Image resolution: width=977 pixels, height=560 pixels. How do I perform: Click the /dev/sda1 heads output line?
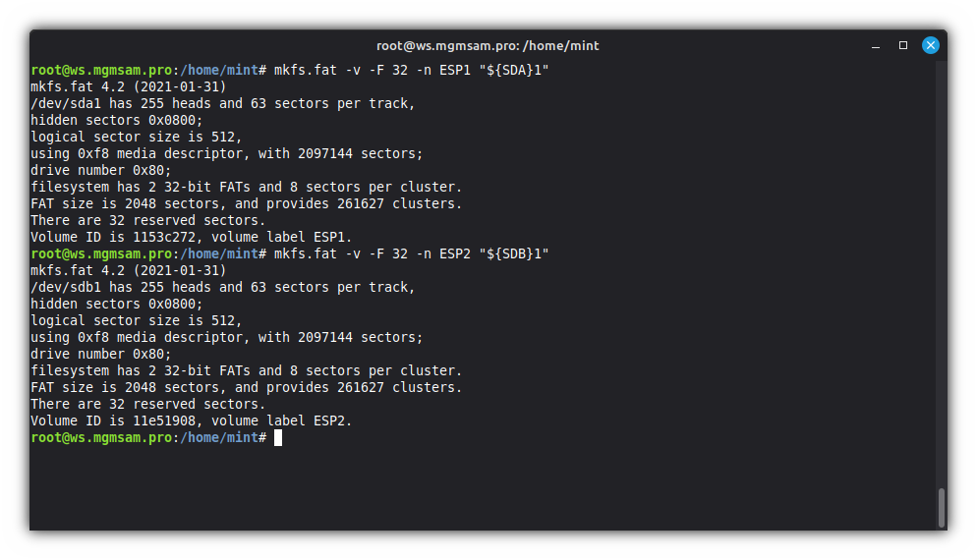point(222,103)
